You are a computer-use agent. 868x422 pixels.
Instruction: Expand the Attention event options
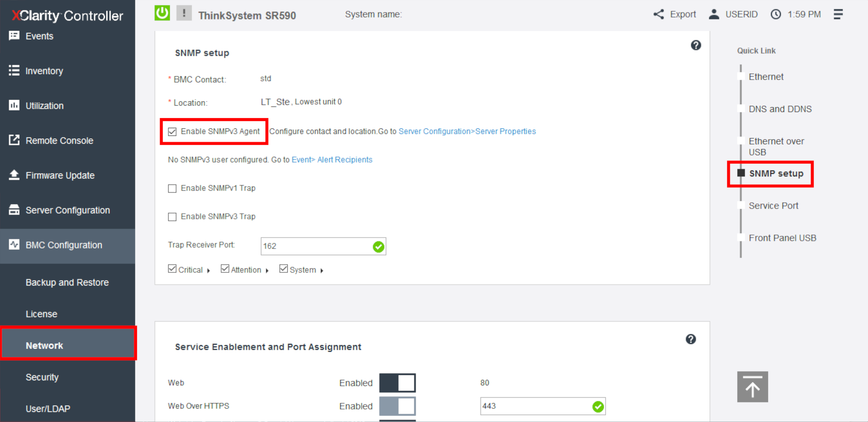pyautogui.click(x=268, y=270)
